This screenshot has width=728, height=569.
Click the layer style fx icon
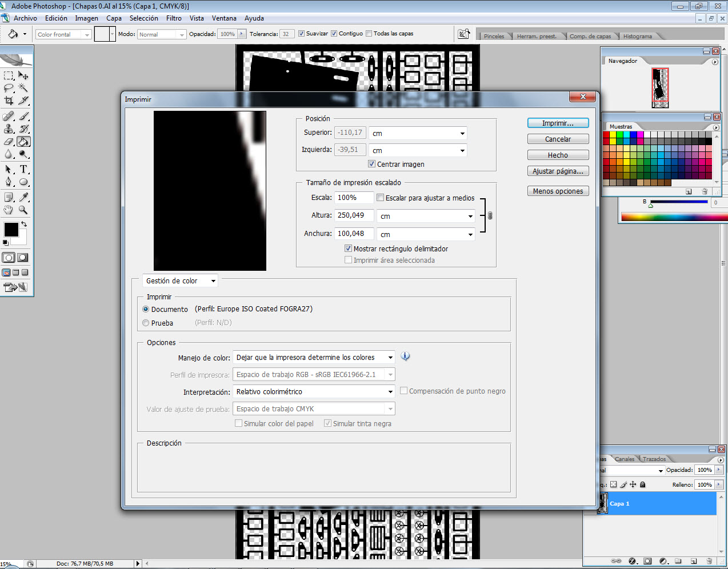632,561
